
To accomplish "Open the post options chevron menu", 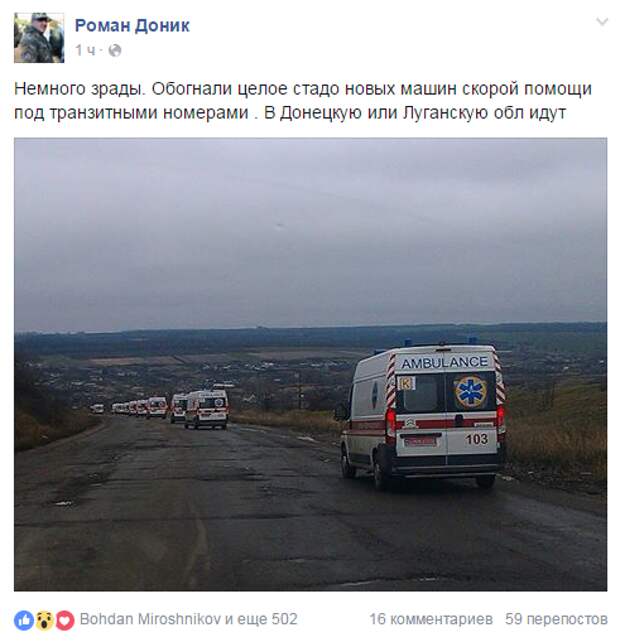I will 601,21.
